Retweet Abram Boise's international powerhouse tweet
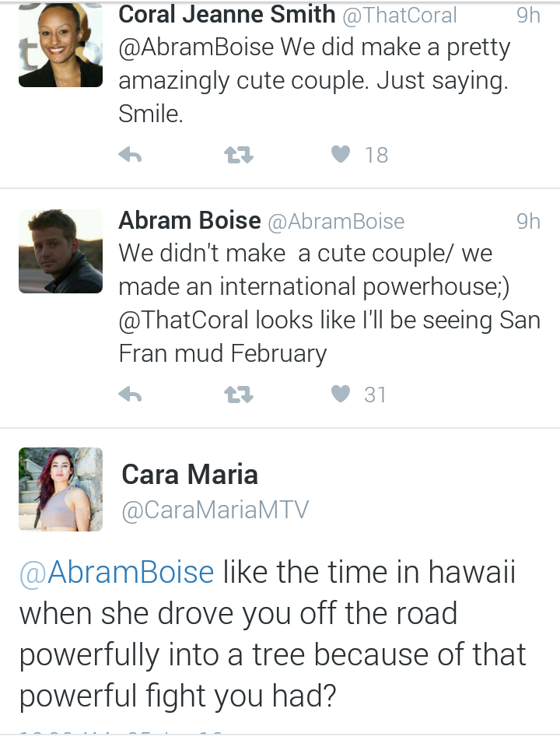The image size is (560, 747). (x=239, y=395)
